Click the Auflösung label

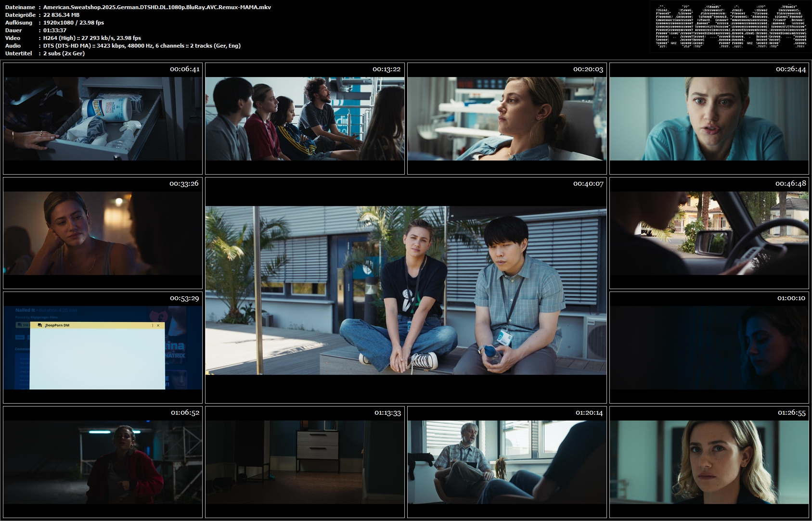pos(19,23)
